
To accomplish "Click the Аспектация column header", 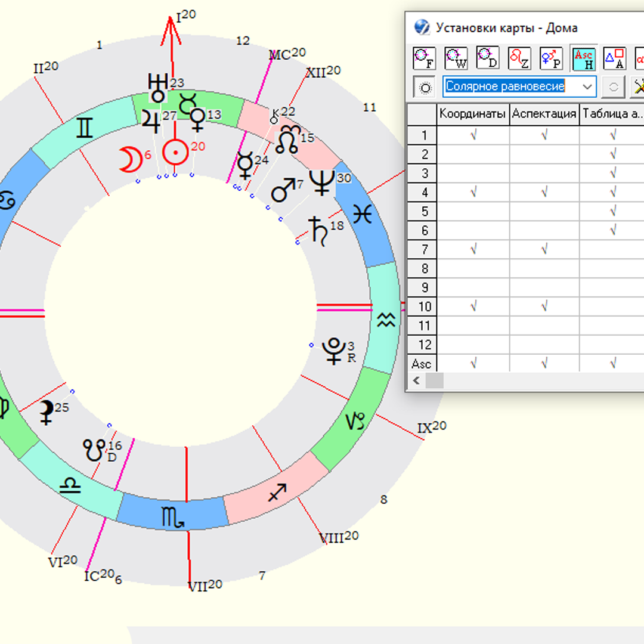I will (544, 114).
